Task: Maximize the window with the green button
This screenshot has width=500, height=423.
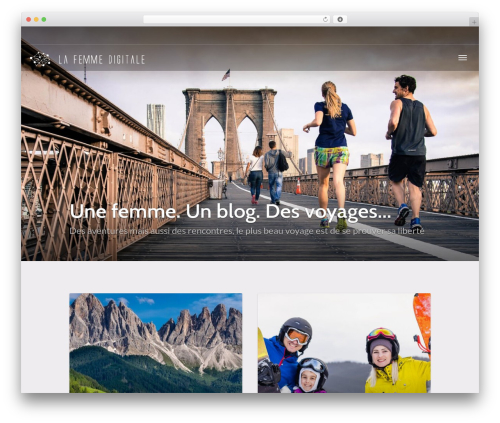Action: point(44,20)
